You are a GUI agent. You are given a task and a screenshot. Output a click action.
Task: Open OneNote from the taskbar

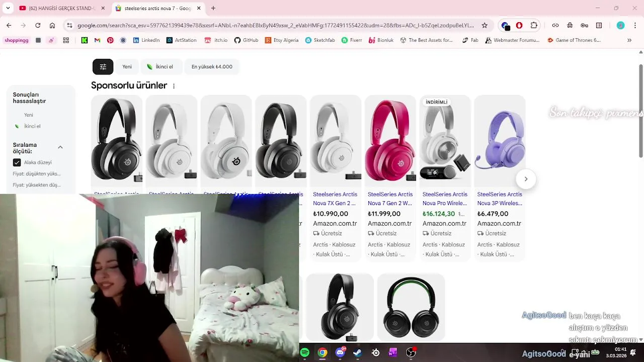(x=393, y=353)
